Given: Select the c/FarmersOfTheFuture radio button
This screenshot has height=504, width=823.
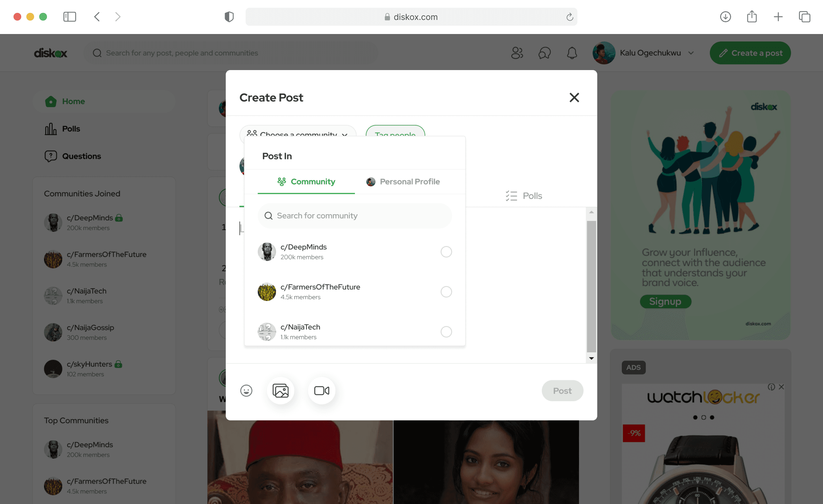Looking at the screenshot, I should [446, 292].
